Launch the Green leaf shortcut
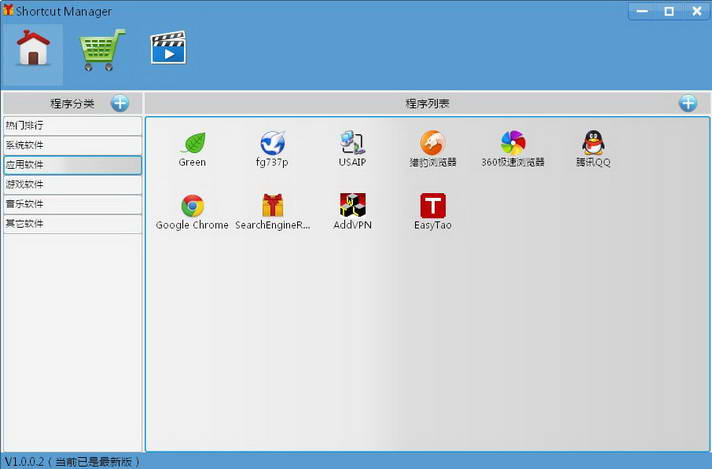The image size is (712, 469). click(x=193, y=149)
